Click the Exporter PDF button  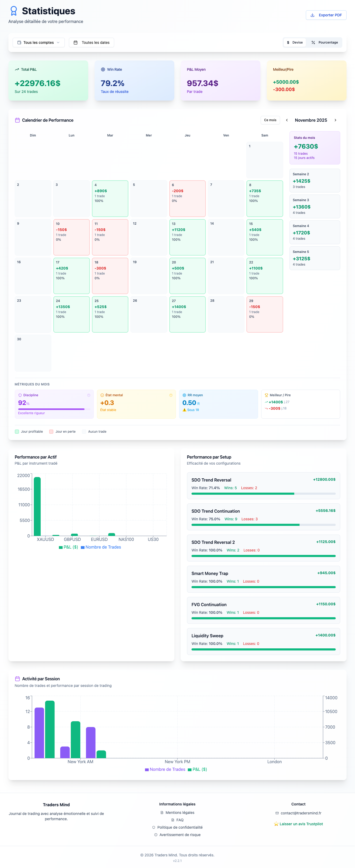coord(326,15)
